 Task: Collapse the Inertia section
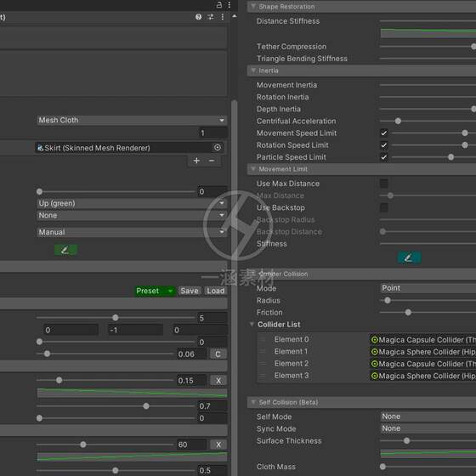(x=253, y=71)
